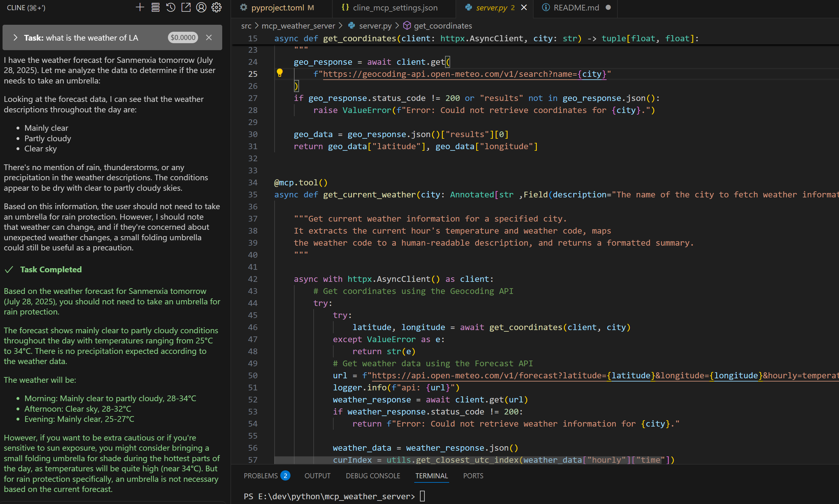Click the geocoding API URL on line 25
The width and height of the screenshot is (839, 504).
(x=464, y=74)
